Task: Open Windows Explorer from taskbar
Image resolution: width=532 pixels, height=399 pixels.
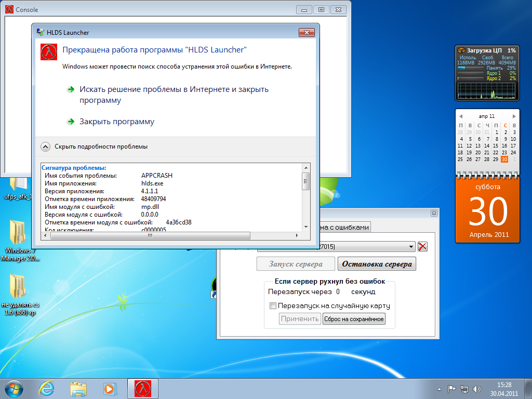Action: pyautogui.click(x=78, y=389)
